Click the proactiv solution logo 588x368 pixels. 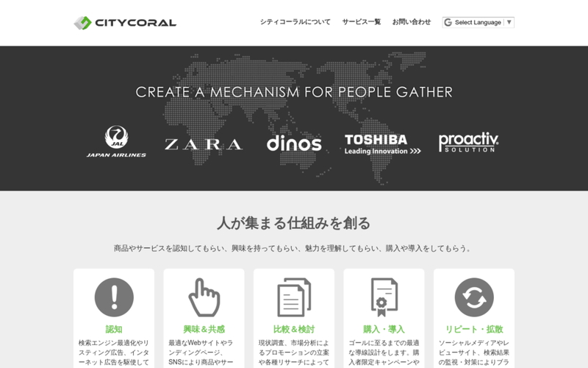pyautogui.click(x=468, y=142)
